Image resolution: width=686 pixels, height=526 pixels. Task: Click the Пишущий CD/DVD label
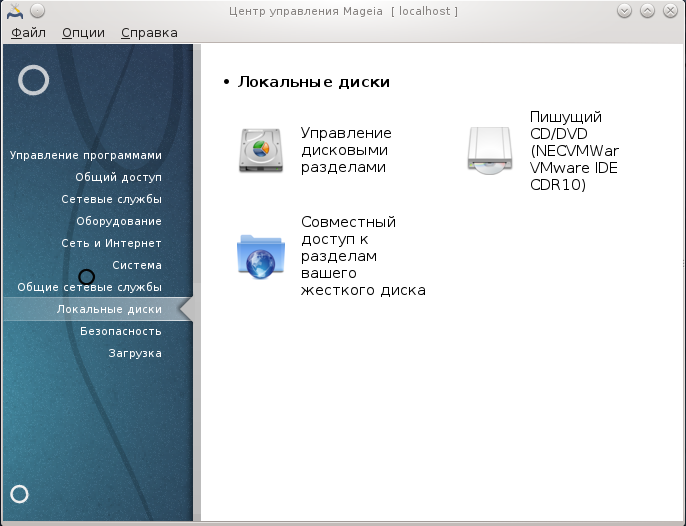click(x=574, y=151)
